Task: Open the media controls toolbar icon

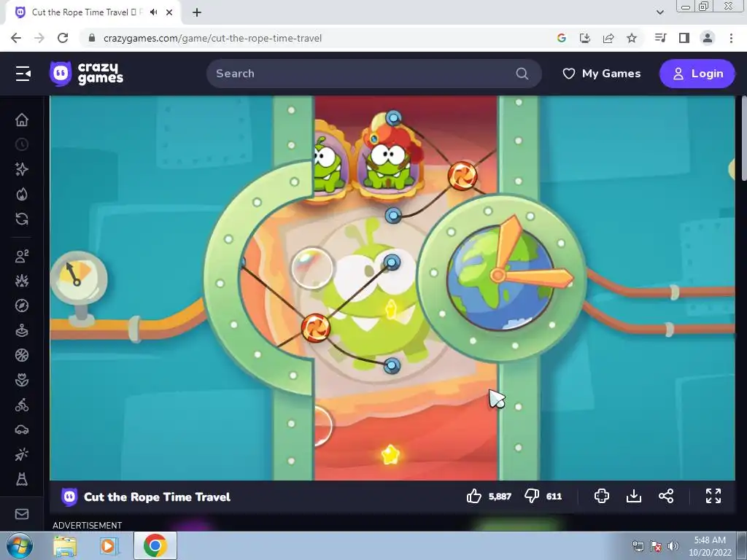Action: (x=660, y=38)
